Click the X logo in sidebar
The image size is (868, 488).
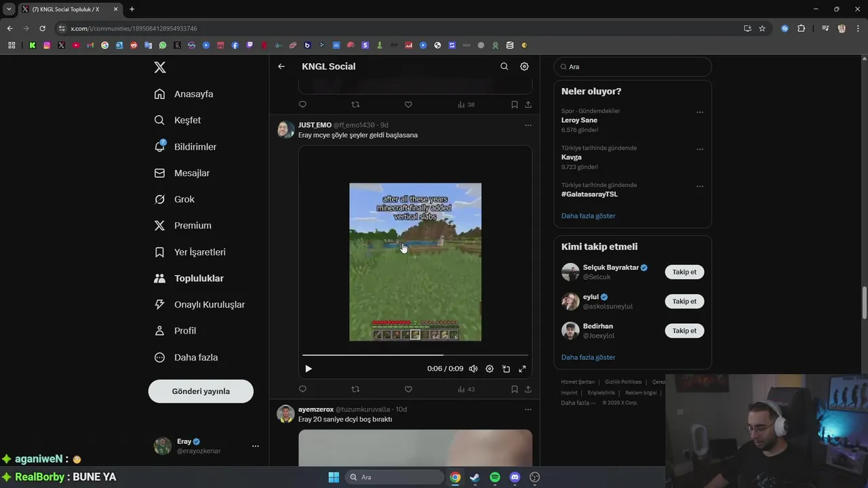160,67
